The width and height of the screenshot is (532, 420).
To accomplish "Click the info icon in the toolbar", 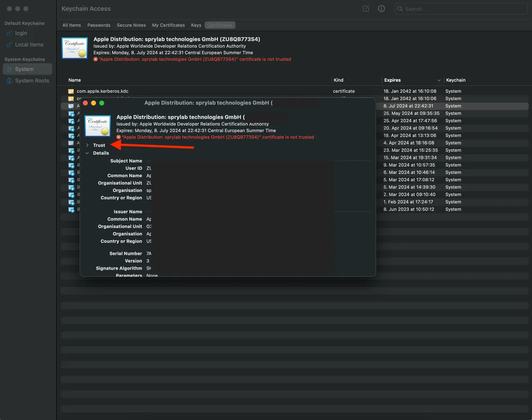I will point(381,8).
